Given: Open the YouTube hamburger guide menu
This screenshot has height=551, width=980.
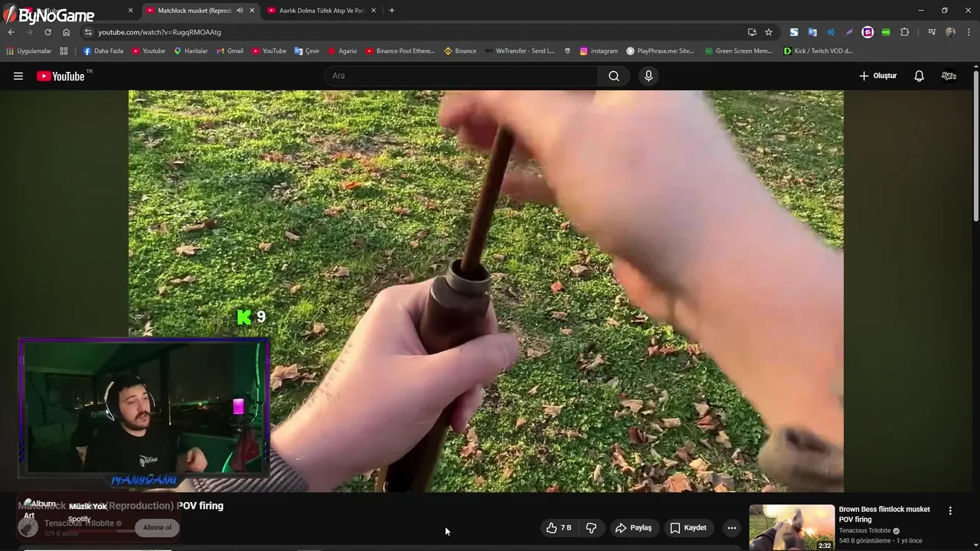Looking at the screenshot, I should tap(18, 76).
